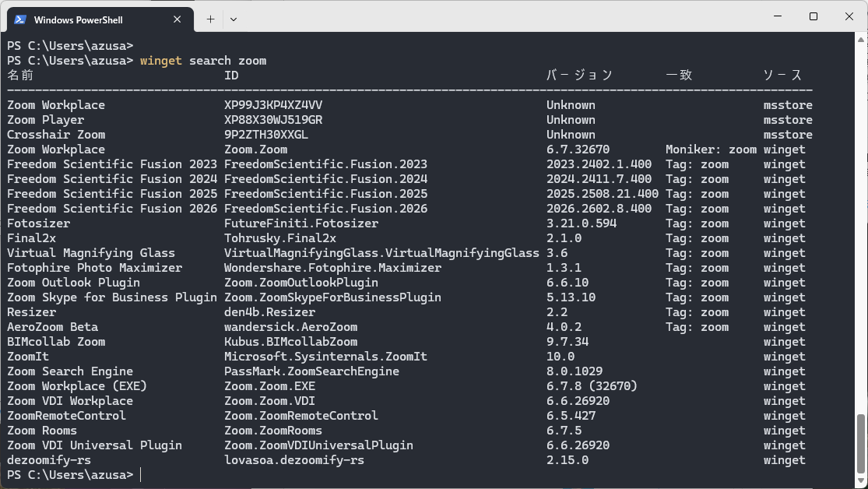Image resolution: width=868 pixels, height=489 pixels.
Task: Click 'Freedom Scientific Fusion 2026' name
Action: click(x=112, y=209)
